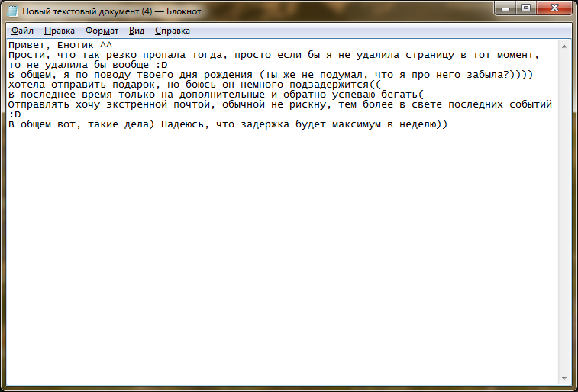Click the window title bar text
Viewport: 578px width, 392px height.
[111, 11]
